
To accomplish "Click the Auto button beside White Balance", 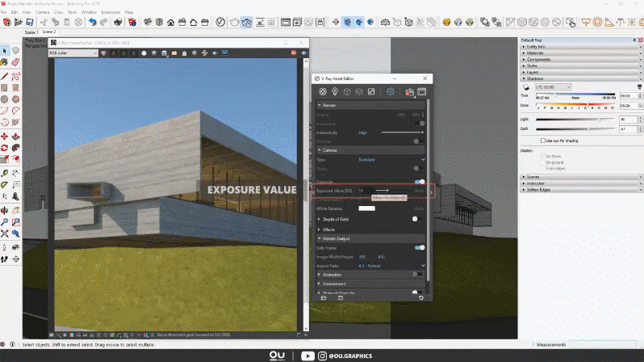I will [419, 208].
